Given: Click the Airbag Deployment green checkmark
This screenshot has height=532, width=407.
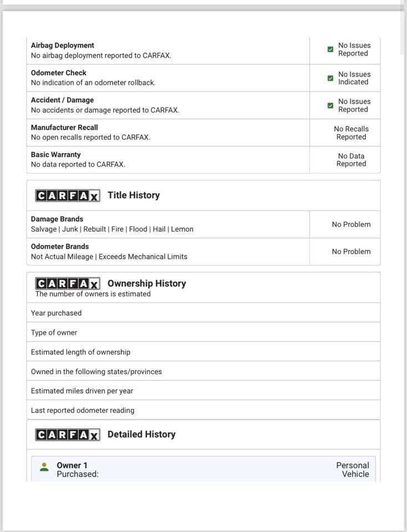Looking at the screenshot, I should 330,50.
